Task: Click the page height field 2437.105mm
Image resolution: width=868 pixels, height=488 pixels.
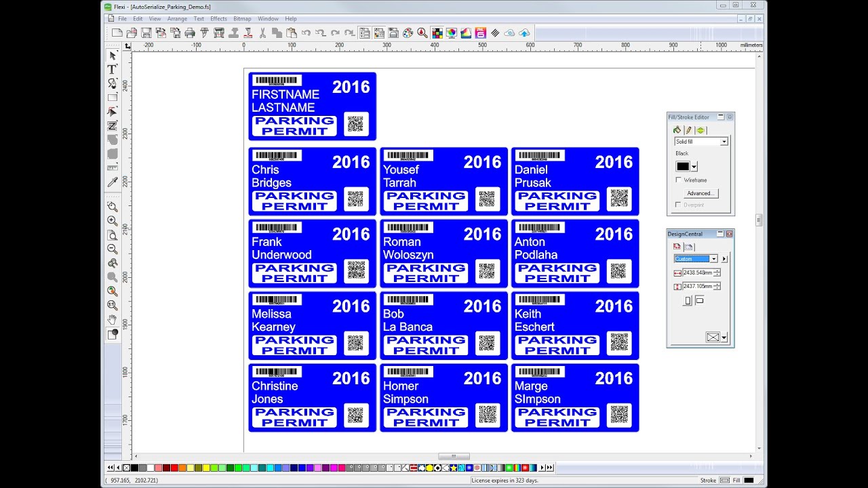Action: (x=698, y=286)
